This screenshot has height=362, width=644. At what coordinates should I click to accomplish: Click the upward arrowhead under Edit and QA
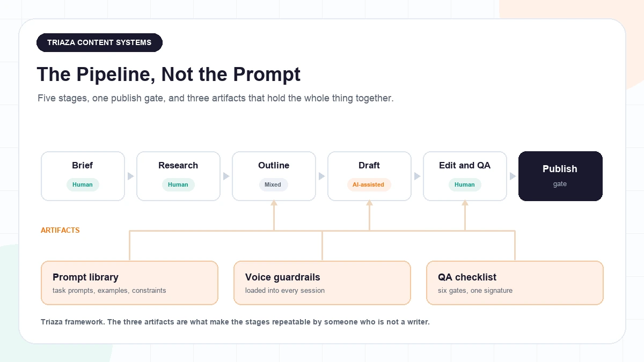[465, 203]
